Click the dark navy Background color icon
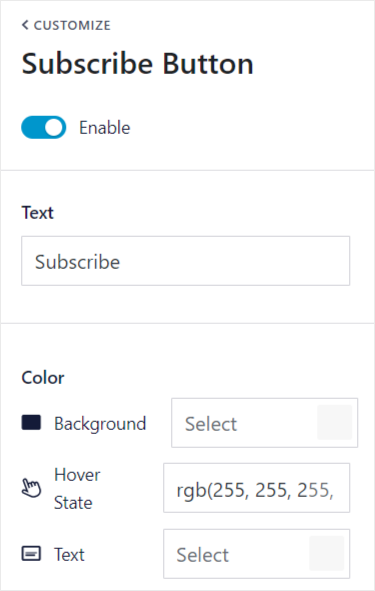 pos(31,423)
